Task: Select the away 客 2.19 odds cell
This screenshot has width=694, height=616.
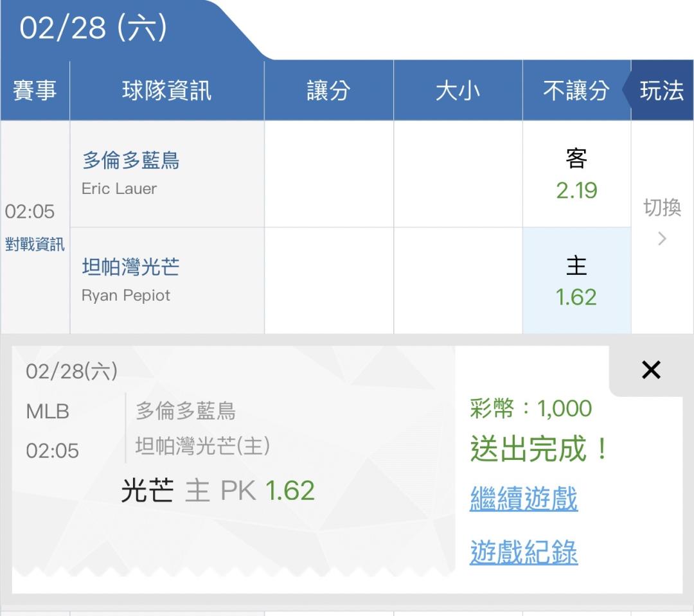Action: [576, 175]
